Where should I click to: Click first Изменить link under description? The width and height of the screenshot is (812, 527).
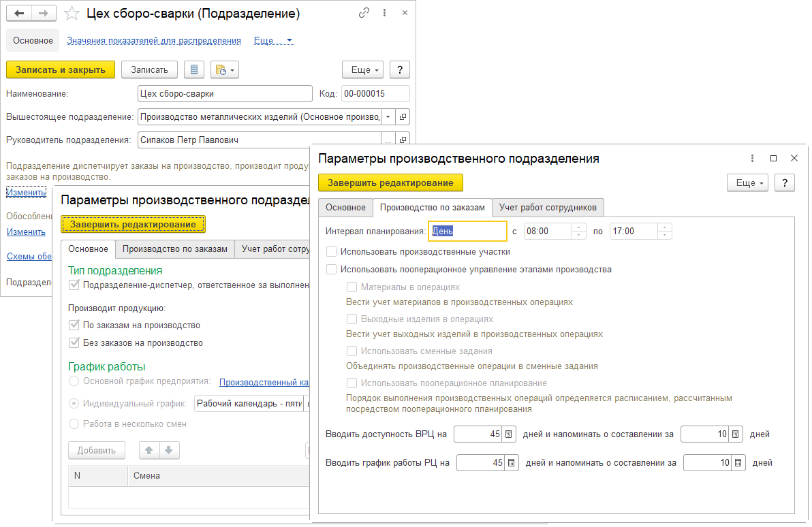coord(26,192)
